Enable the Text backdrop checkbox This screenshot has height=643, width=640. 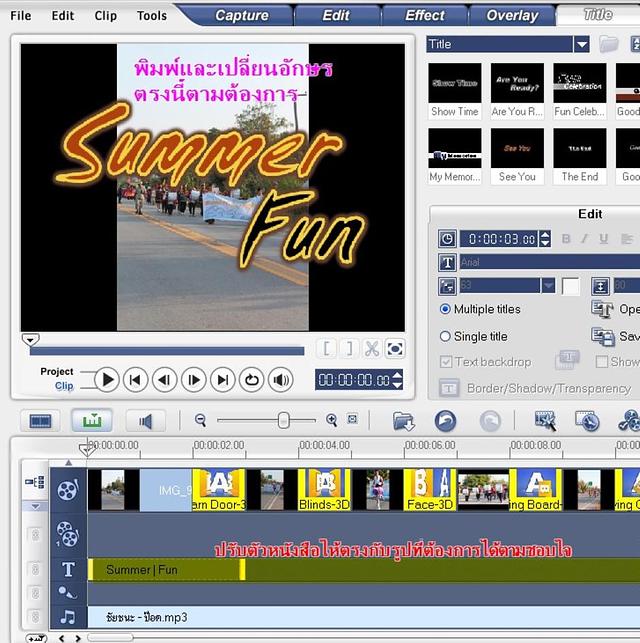point(446,362)
